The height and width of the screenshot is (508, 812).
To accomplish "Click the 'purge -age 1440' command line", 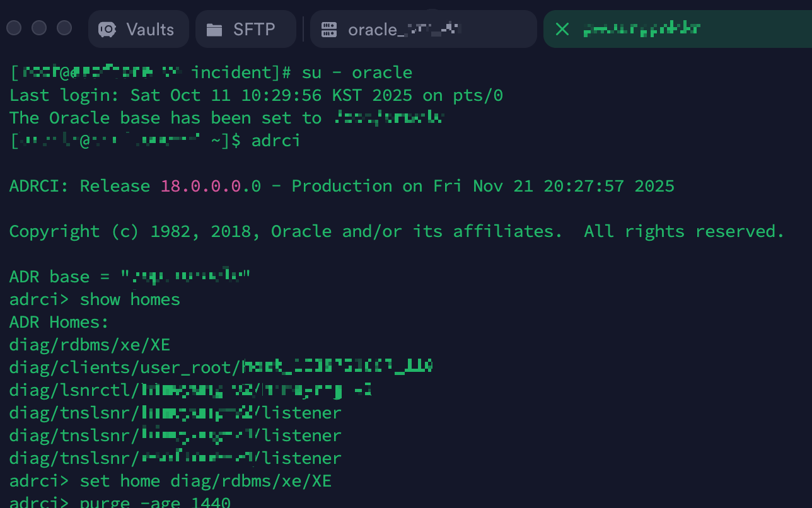I will pos(120,502).
